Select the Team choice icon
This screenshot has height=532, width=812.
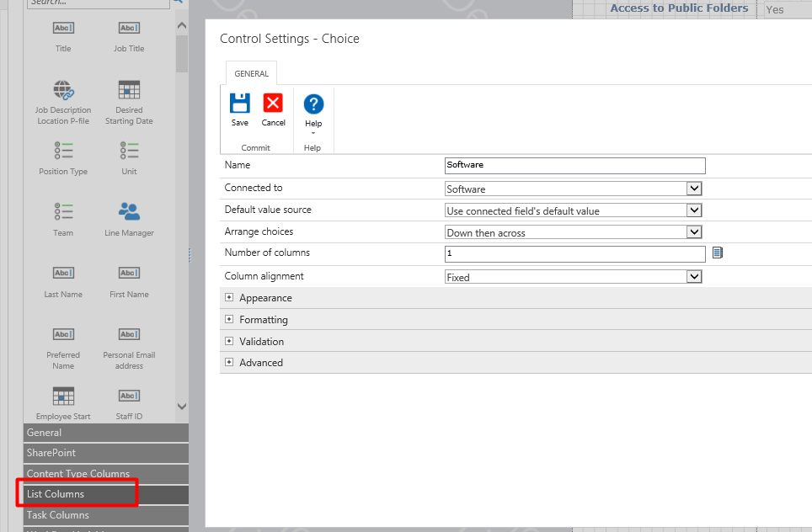[63, 211]
